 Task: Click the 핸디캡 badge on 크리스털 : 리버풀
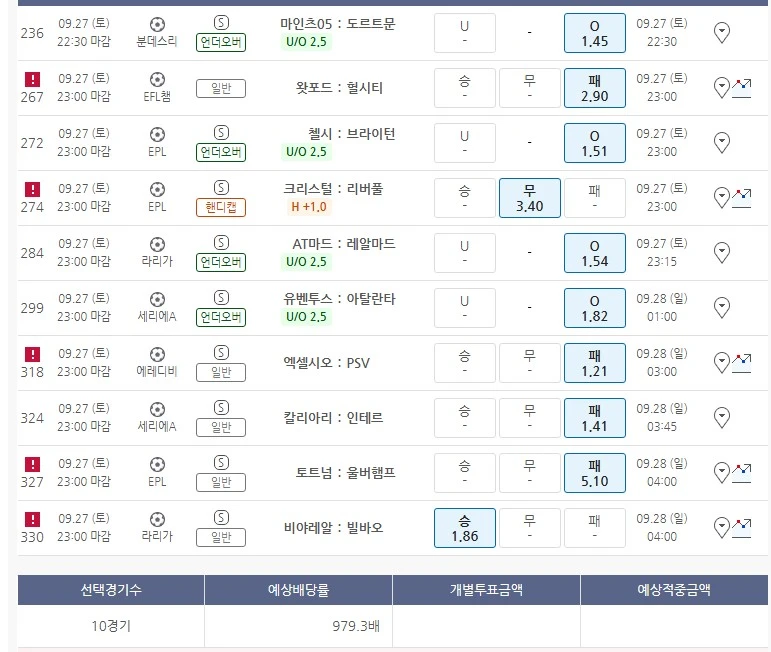[221, 207]
